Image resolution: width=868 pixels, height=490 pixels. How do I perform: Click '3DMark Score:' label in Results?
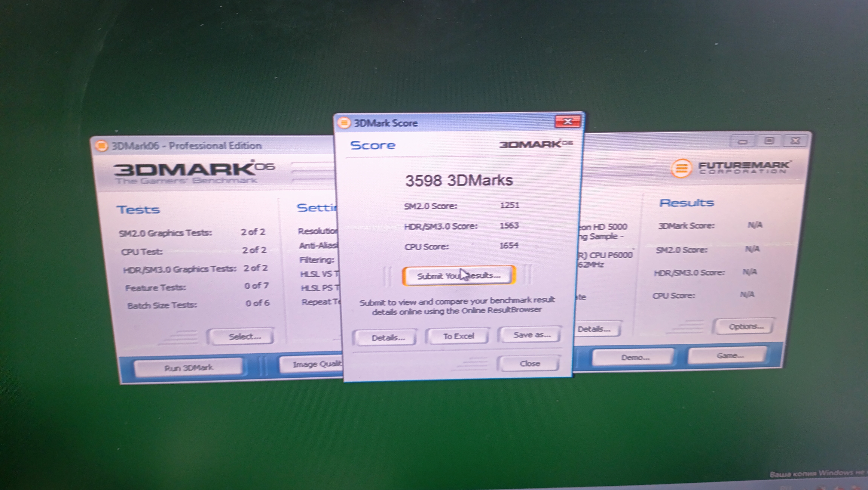[x=686, y=226]
